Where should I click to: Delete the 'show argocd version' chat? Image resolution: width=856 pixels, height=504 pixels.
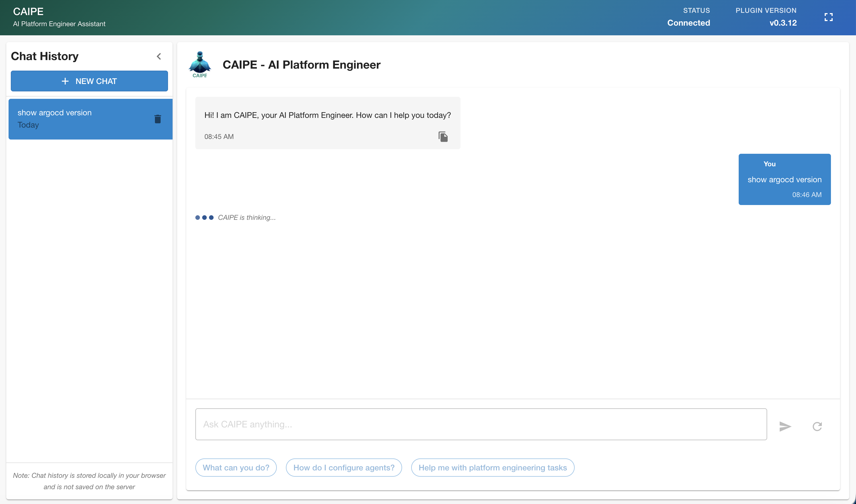[x=157, y=119]
